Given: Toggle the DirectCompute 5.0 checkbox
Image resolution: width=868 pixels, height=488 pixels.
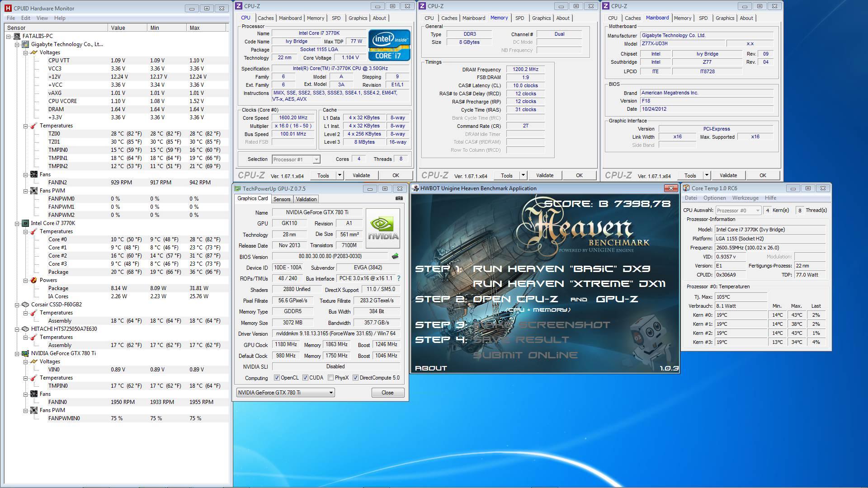Looking at the screenshot, I should [356, 378].
